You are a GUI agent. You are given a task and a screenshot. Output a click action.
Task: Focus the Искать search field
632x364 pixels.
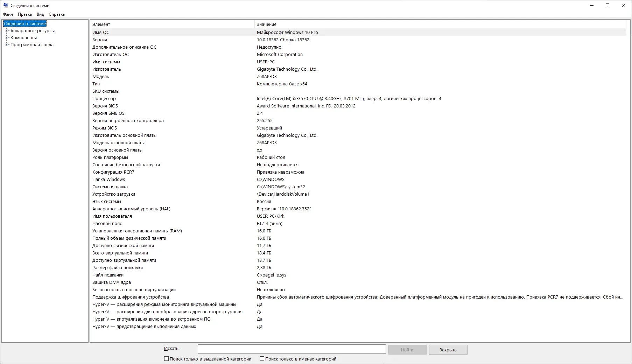pos(292,349)
